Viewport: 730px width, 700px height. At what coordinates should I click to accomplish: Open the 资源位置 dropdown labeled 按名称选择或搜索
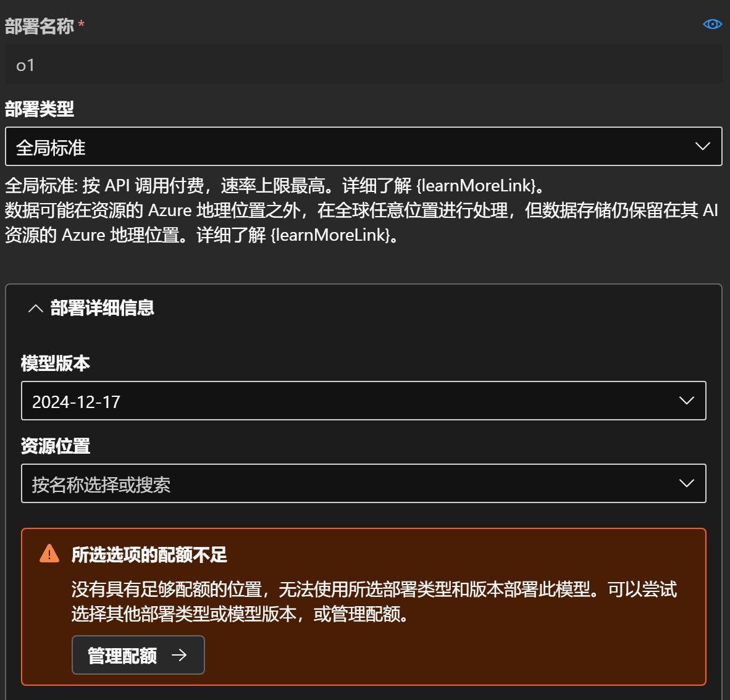[x=363, y=483]
